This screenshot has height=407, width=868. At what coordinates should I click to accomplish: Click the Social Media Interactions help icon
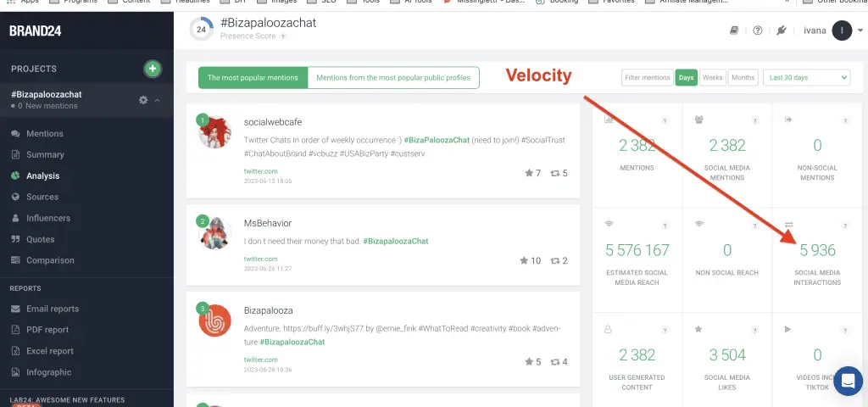tap(845, 226)
